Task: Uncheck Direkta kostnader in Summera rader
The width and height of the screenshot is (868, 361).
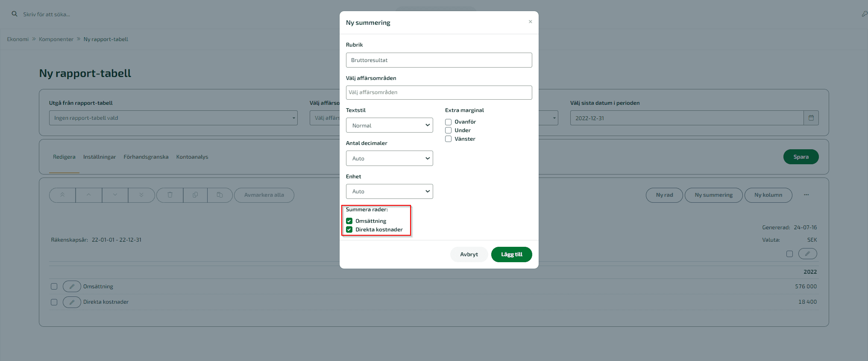Action: [x=349, y=230]
